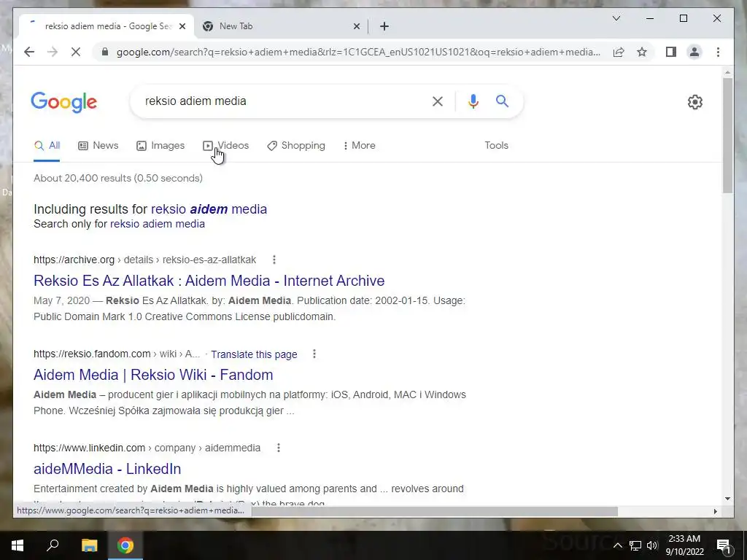Open Google quick settings gear

point(695,102)
